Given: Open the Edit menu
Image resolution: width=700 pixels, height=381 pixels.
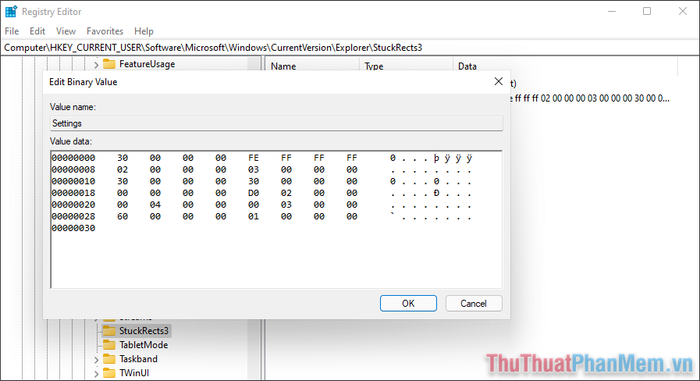Looking at the screenshot, I should click(x=37, y=31).
